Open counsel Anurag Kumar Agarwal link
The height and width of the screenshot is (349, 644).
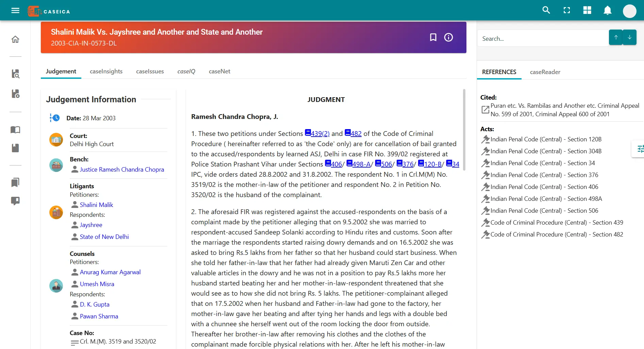tap(110, 272)
